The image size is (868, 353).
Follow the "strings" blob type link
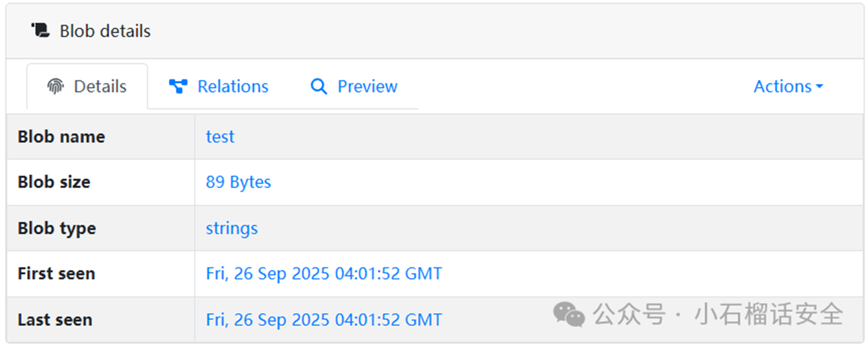[232, 228]
